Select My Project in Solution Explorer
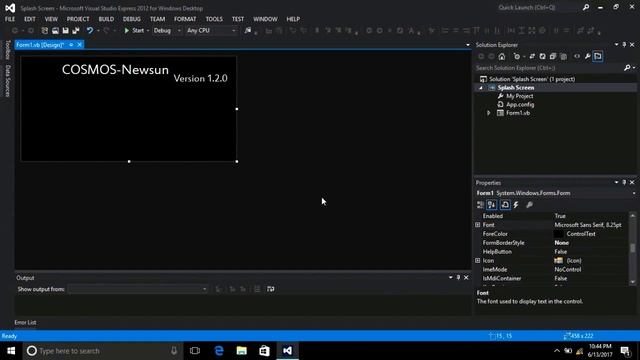The height and width of the screenshot is (360, 640). point(520,96)
